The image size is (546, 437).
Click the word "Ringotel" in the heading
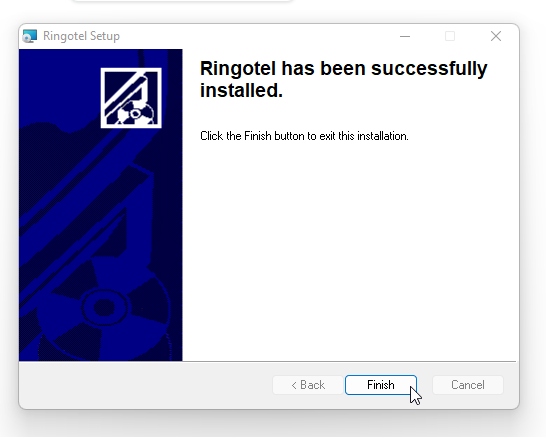point(238,68)
